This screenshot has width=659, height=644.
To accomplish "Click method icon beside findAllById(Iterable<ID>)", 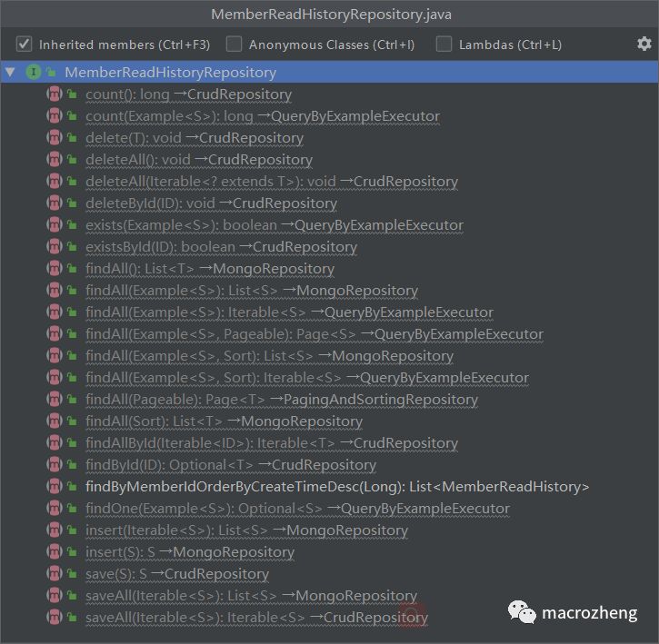I will (x=55, y=443).
